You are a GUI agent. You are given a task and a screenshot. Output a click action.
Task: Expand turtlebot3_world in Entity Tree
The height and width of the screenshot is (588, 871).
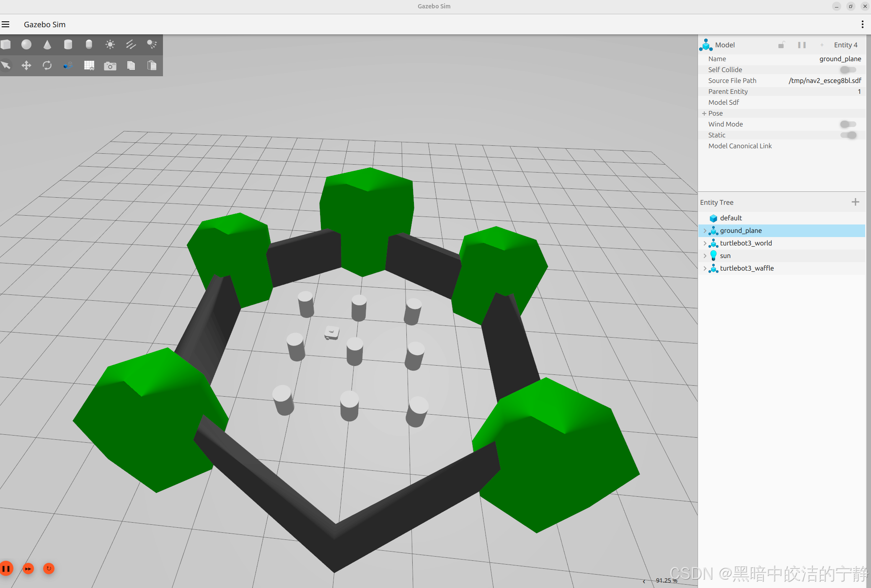coord(705,243)
